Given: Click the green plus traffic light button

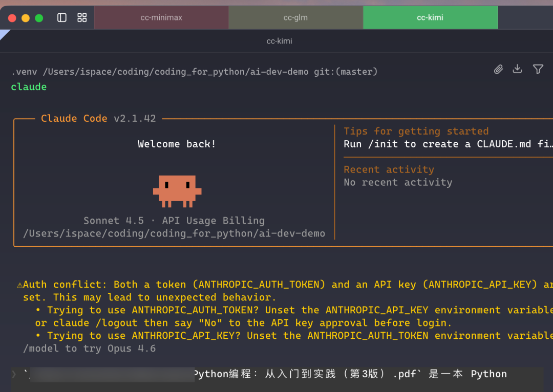Looking at the screenshot, I should 38,17.
